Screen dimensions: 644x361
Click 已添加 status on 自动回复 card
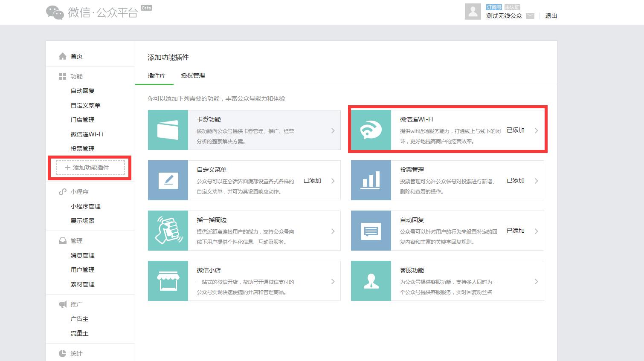[x=515, y=231]
